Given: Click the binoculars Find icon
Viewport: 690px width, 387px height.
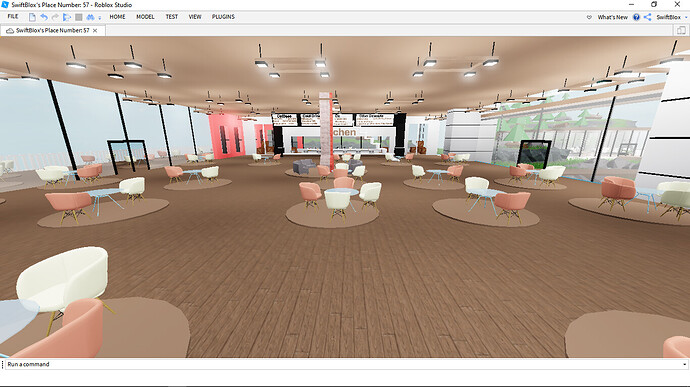Looking at the screenshot, I should (90, 17).
